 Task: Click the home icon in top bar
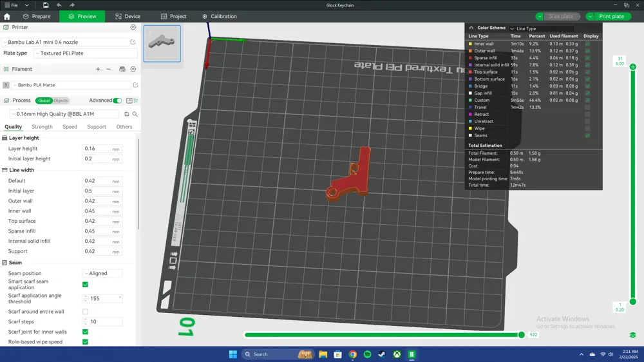tap(7, 17)
